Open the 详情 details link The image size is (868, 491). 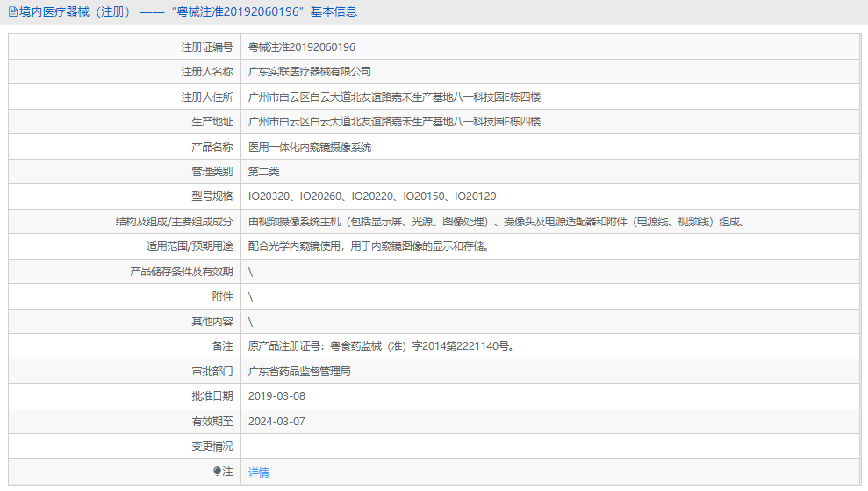tap(259, 473)
